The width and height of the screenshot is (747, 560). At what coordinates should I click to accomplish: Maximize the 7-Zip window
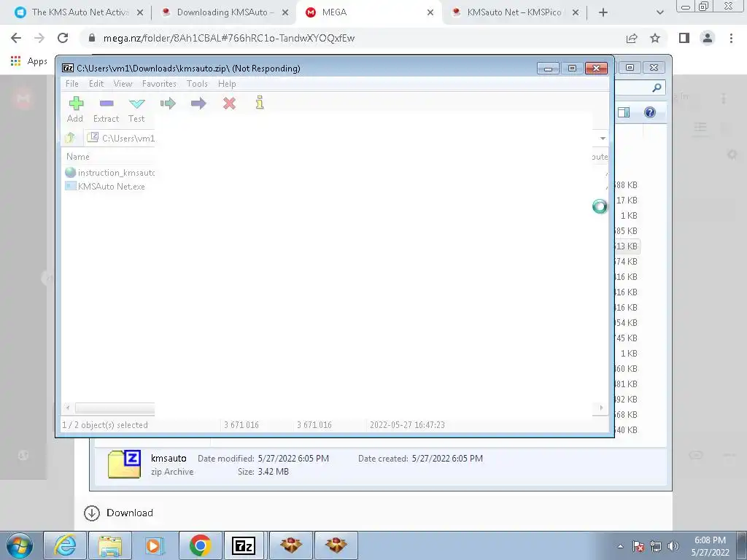point(572,69)
